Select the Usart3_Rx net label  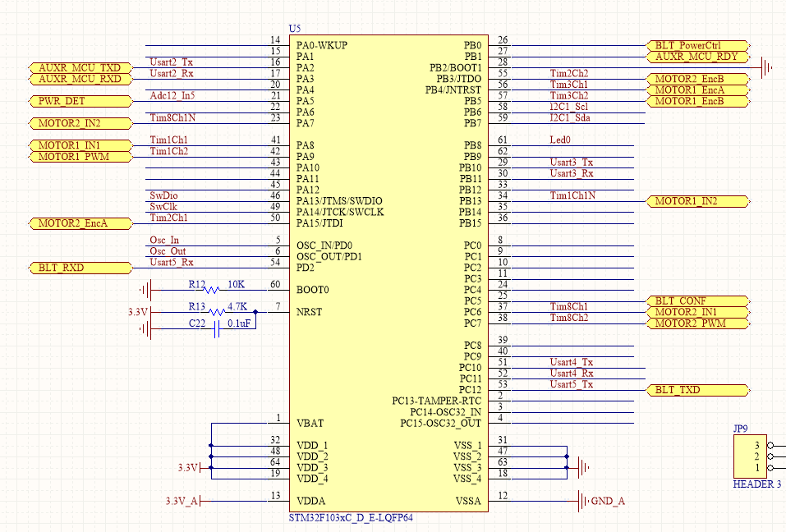tap(572, 173)
